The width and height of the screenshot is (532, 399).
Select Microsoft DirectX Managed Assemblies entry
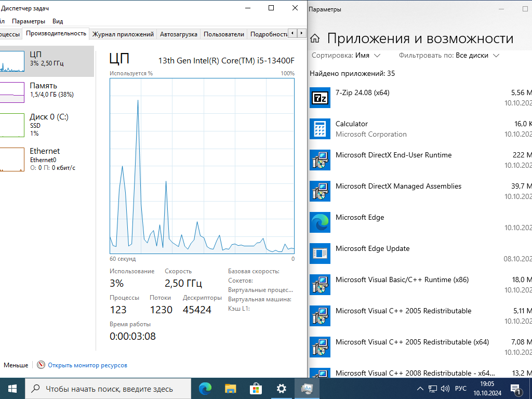398,187
